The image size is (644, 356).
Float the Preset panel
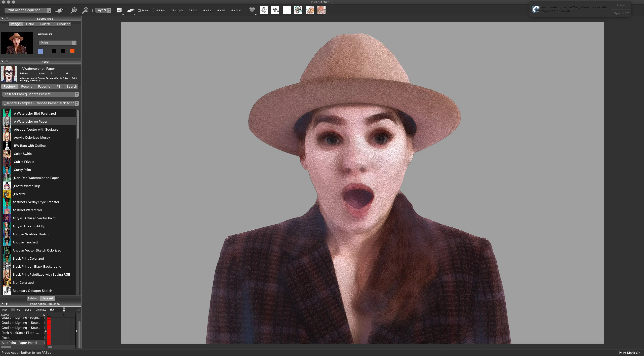7,62
